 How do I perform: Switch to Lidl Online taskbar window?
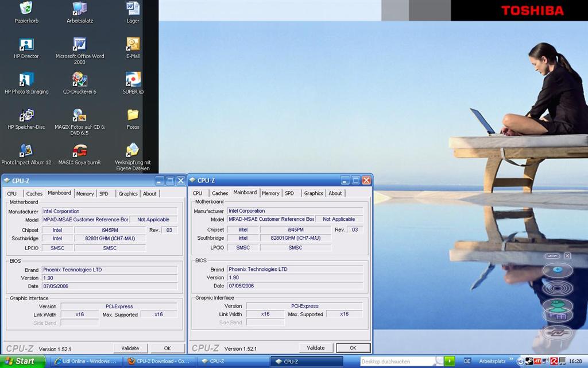(x=86, y=361)
